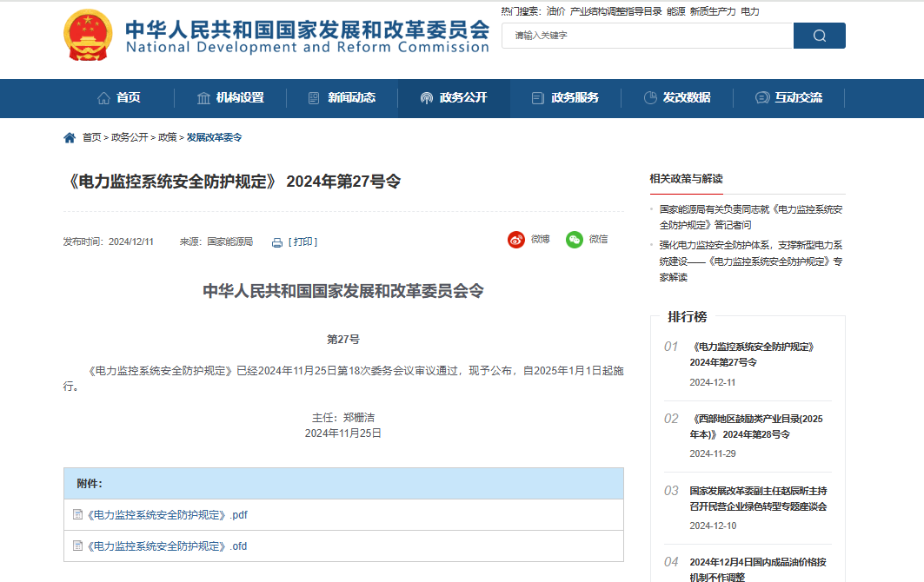
Task: Click the news icon beside 新闻动态
Action: click(314, 98)
